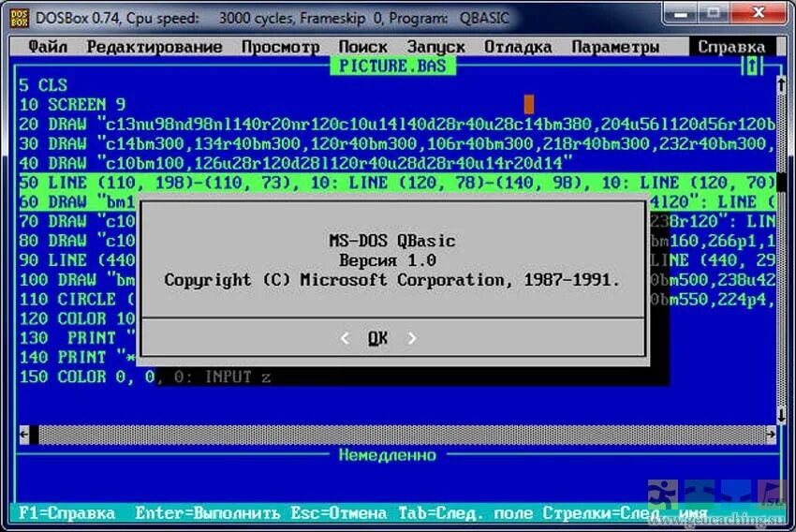Click code line 140 PRINT

click(x=77, y=358)
